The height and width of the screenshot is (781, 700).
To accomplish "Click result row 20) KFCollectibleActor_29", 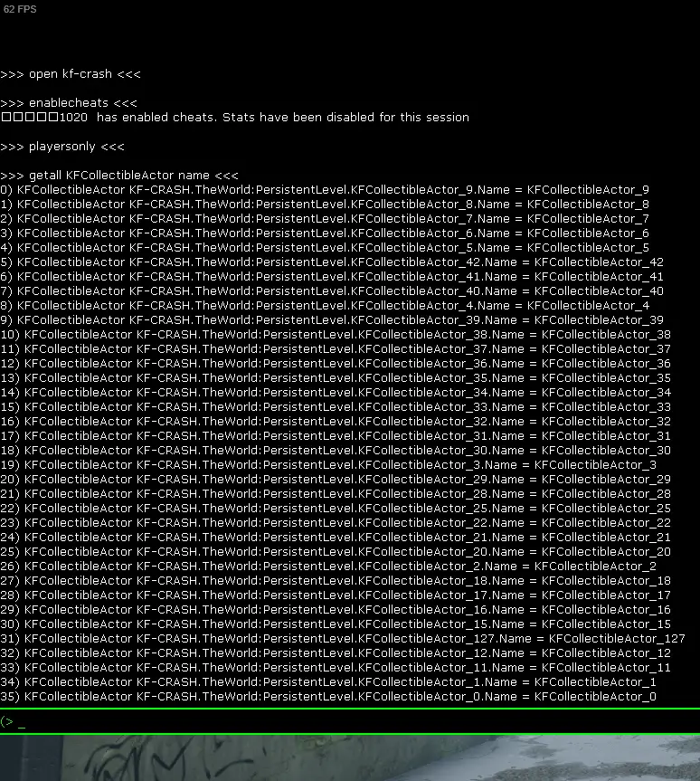I will (x=336, y=479).
